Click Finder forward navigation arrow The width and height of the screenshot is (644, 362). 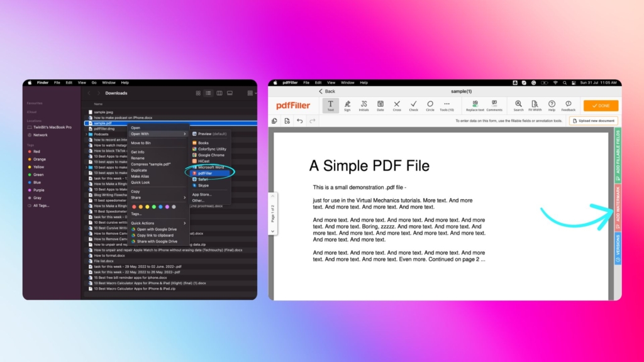point(99,93)
